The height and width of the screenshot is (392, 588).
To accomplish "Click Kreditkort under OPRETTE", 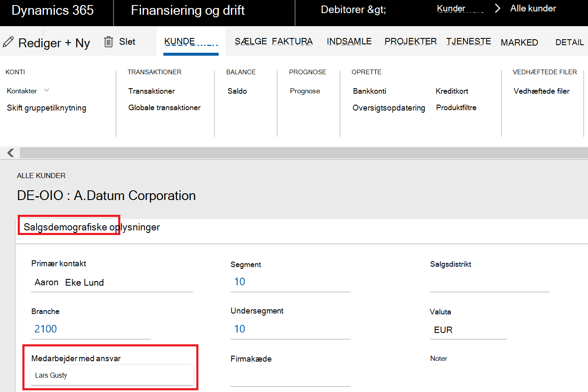I will click(452, 91).
